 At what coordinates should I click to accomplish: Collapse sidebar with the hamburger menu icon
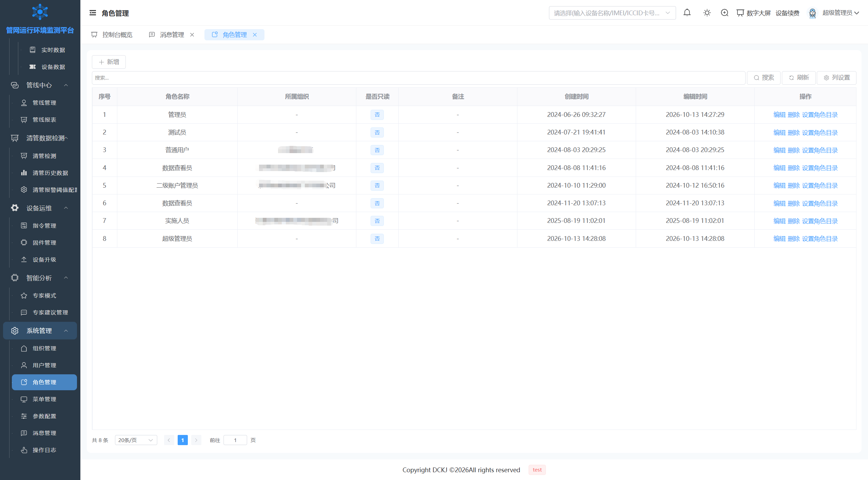coord(93,13)
